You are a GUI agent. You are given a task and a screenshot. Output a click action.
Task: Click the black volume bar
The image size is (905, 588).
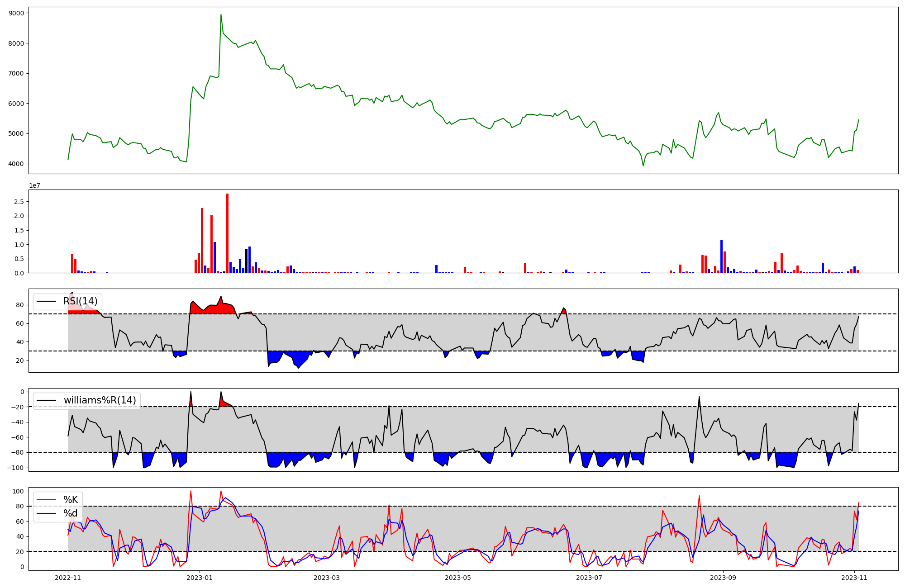[246, 261]
